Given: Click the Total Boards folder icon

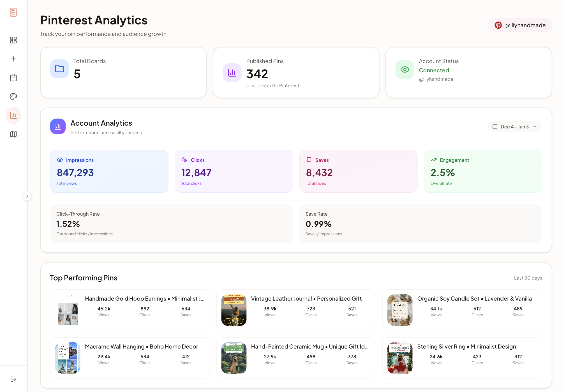Looking at the screenshot, I should pyautogui.click(x=59, y=69).
